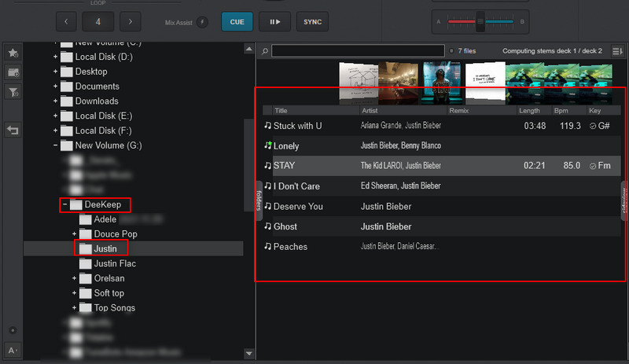
Task: Collapse the DeeKeep folder
Action: pos(65,204)
